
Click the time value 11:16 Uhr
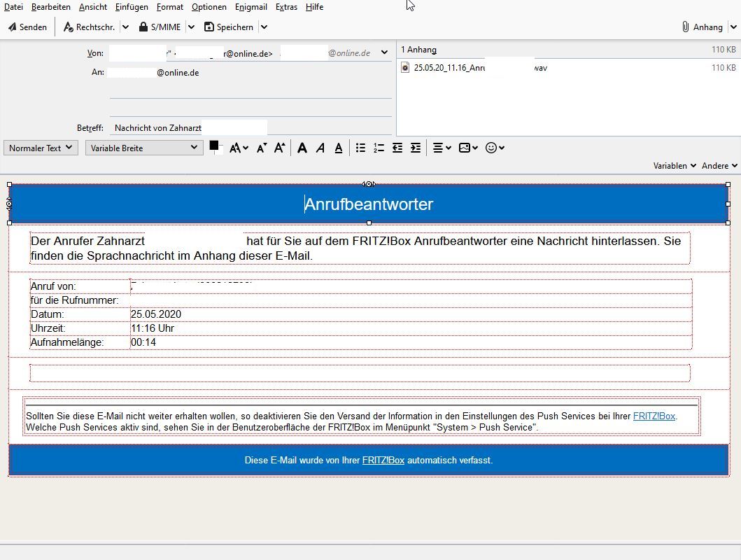click(x=153, y=328)
